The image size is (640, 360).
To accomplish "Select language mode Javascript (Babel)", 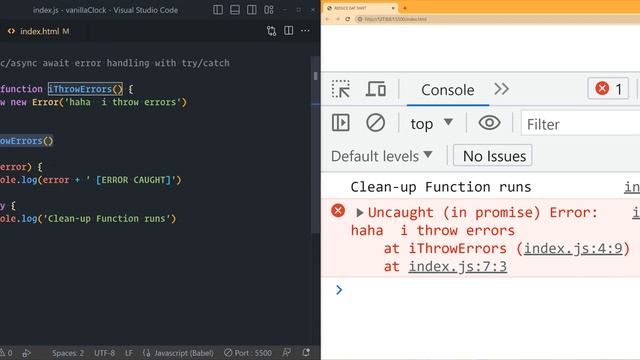I will pos(178,353).
